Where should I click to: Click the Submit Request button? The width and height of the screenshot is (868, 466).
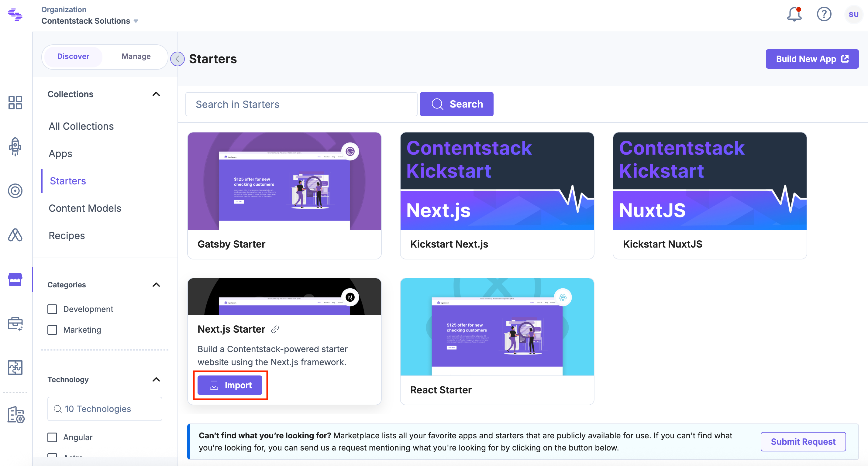click(x=803, y=441)
